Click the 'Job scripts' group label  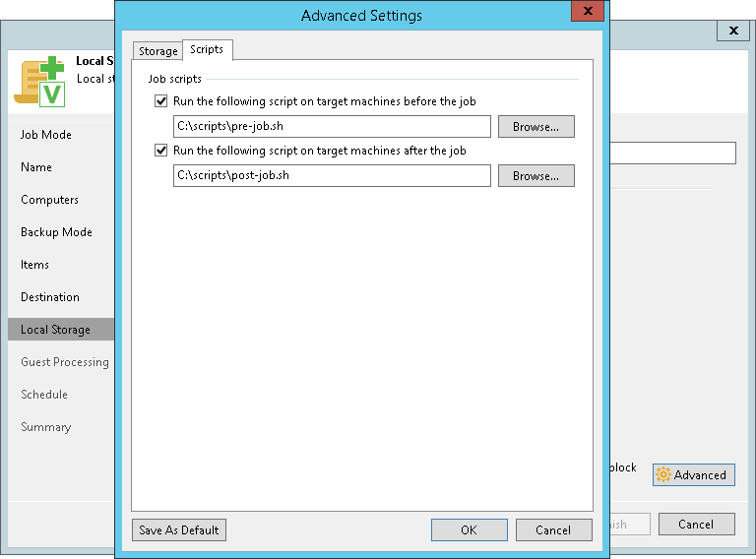(x=174, y=79)
